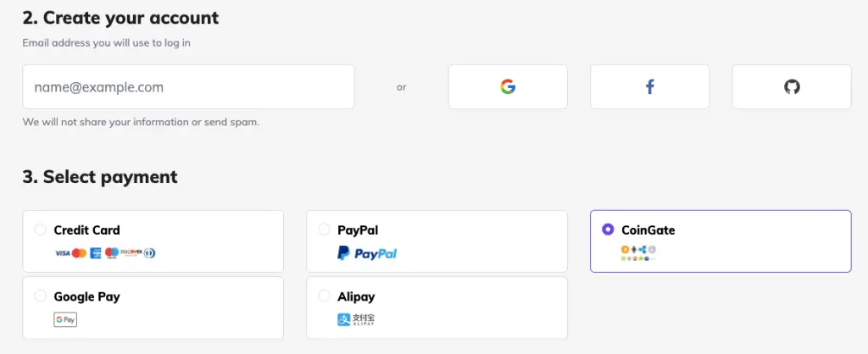Click the American Express card logo
Screen dimensions: 868x354
(x=96, y=252)
